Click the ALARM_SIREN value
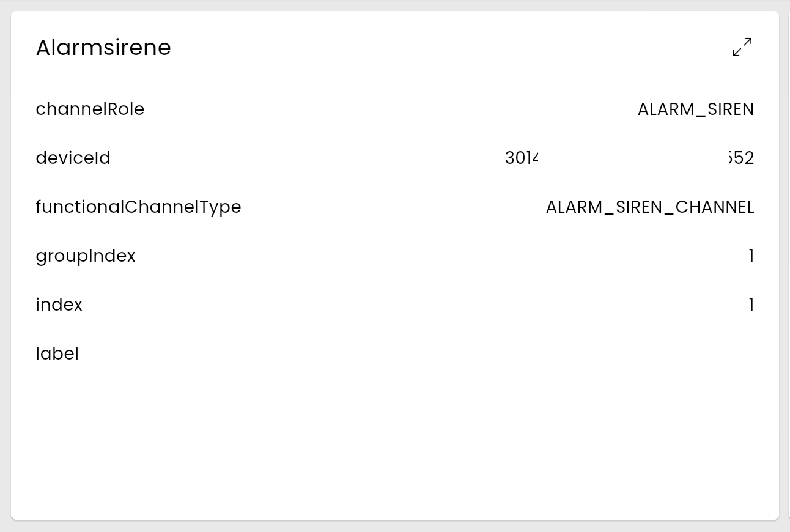The image size is (790, 532). click(x=695, y=109)
